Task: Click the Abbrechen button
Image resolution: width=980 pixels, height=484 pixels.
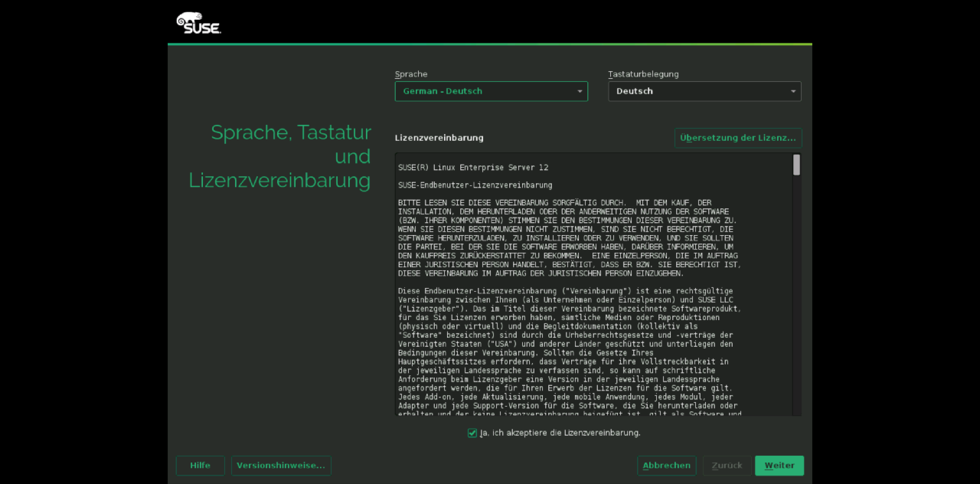Action: pos(667,466)
